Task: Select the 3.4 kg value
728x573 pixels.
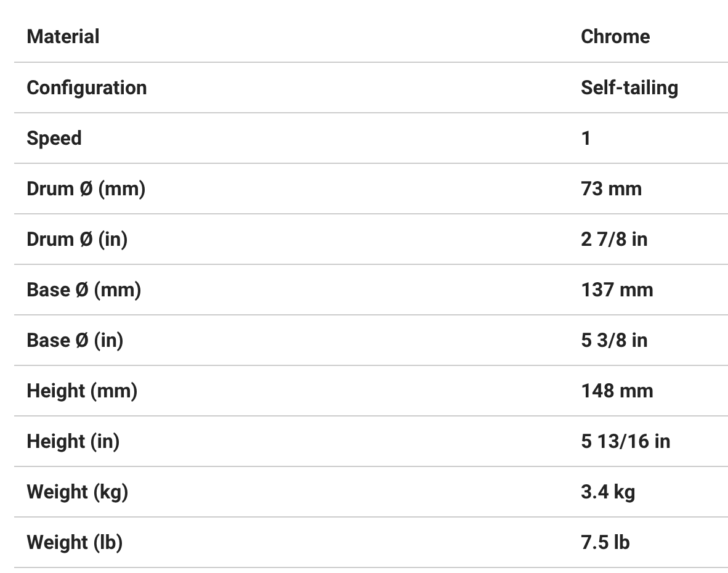Action: pyautogui.click(x=607, y=492)
